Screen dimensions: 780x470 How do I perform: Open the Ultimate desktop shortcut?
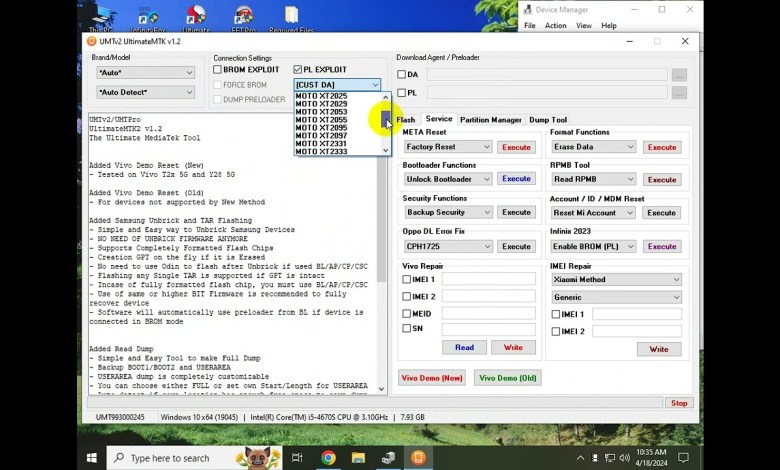(196, 20)
